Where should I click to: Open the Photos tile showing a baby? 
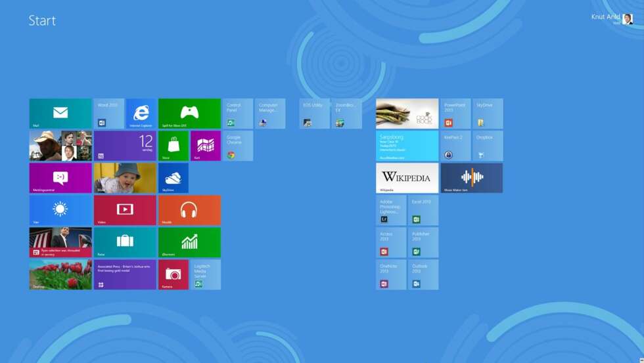[125, 178]
